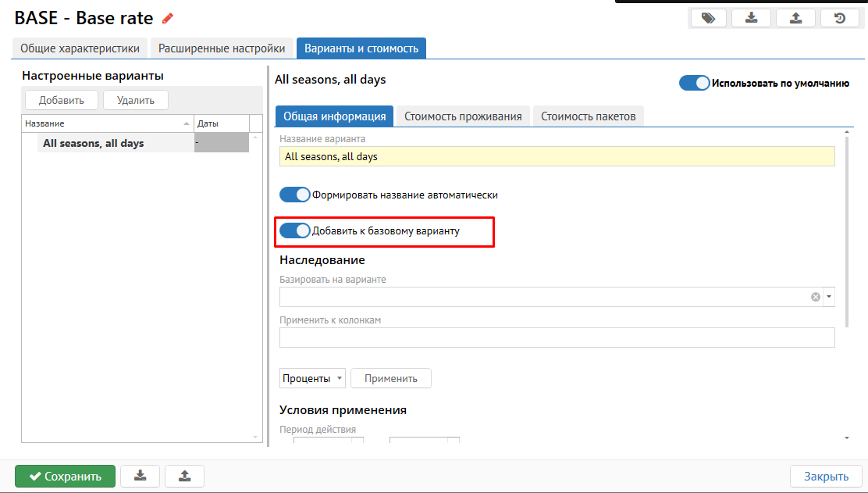The image size is (868, 493).
Task: Click the tag icon button at top right
Action: tap(708, 19)
